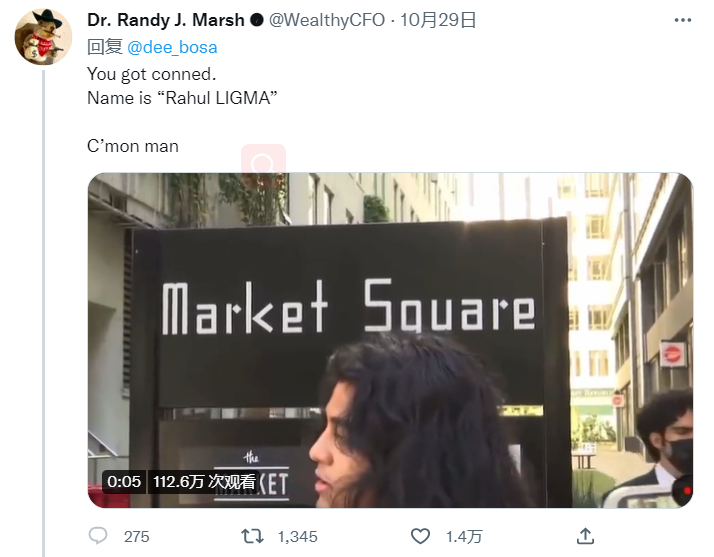The width and height of the screenshot is (714, 557).
Task: Click the 0:05 video duration badge
Action: [x=124, y=482]
